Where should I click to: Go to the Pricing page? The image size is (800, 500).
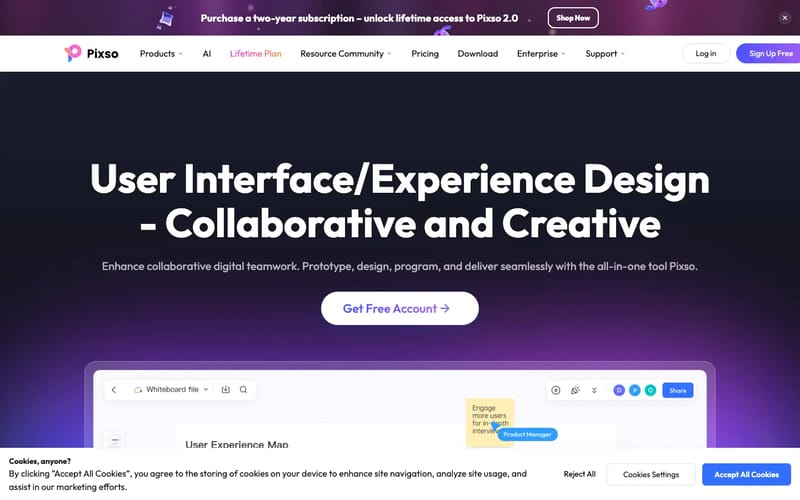(x=425, y=54)
